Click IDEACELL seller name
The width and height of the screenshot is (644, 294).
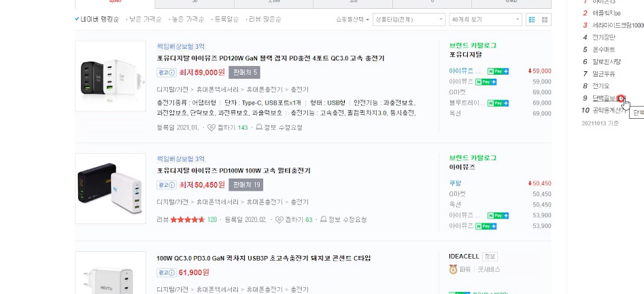(x=464, y=256)
